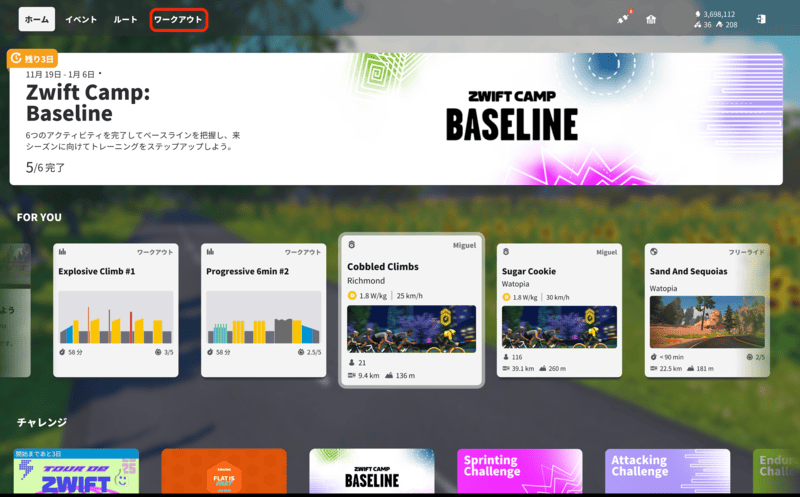Click the elevation icon beside 260 m
This screenshot has width=800, height=497.
click(x=543, y=368)
